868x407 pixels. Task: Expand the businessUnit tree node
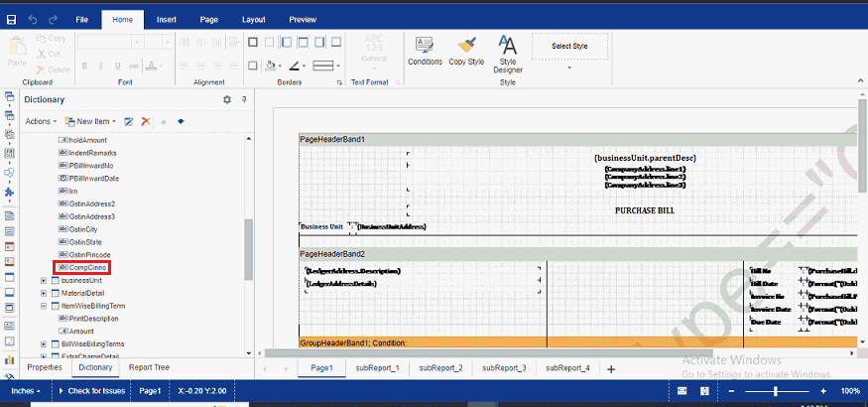(44, 281)
